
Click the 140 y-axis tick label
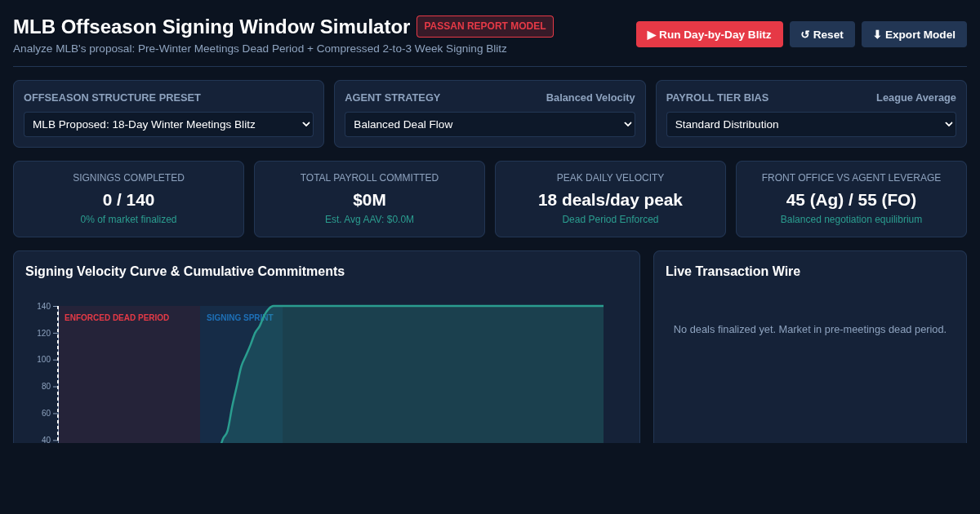(x=43, y=307)
